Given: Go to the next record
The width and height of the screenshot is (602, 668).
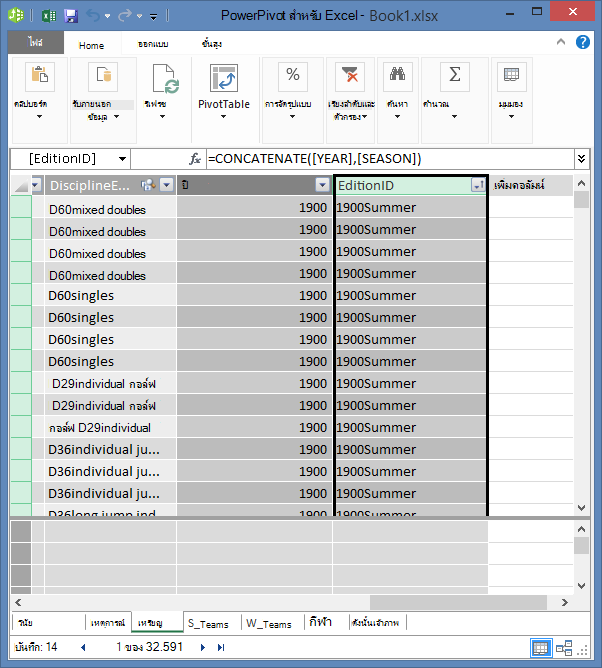Looking at the screenshot, I should 203,648.
